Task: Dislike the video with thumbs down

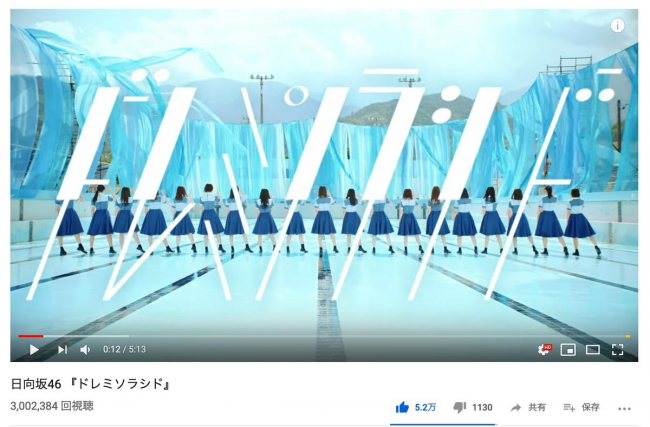Action: pyautogui.click(x=459, y=407)
